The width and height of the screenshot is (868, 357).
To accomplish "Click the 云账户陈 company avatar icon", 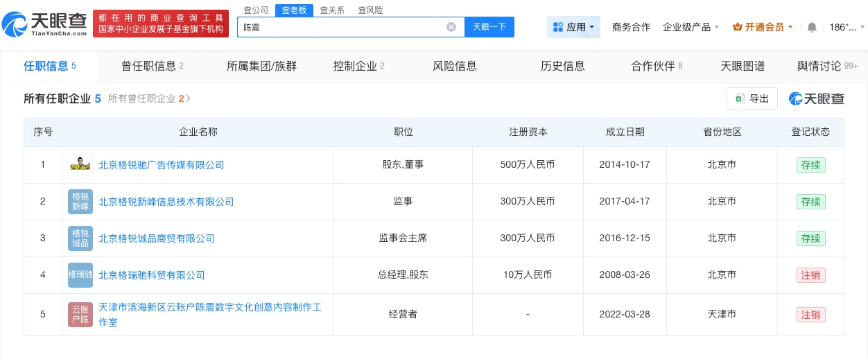I will [80, 314].
